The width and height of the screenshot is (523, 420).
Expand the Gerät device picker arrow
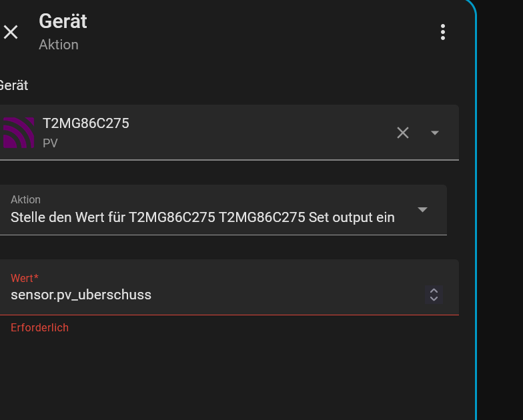point(435,133)
